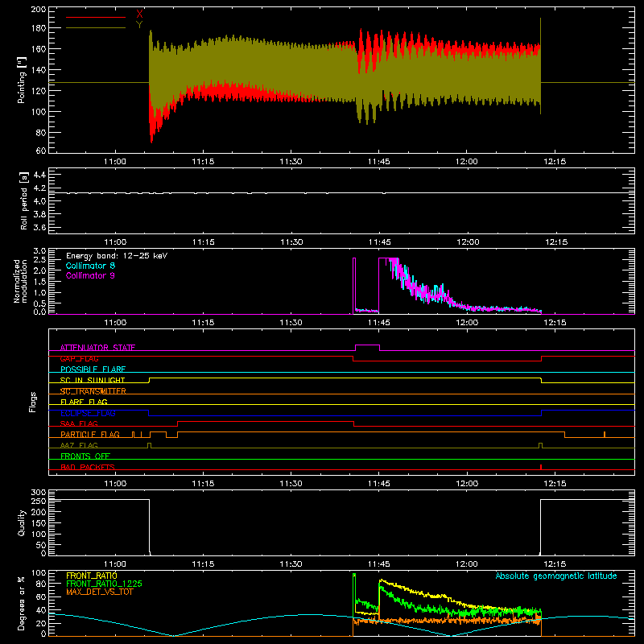This screenshot has width=644, height=644.
Task: Click the 11:45 tick label under Pointing plot
Action: tap(378, 162)
